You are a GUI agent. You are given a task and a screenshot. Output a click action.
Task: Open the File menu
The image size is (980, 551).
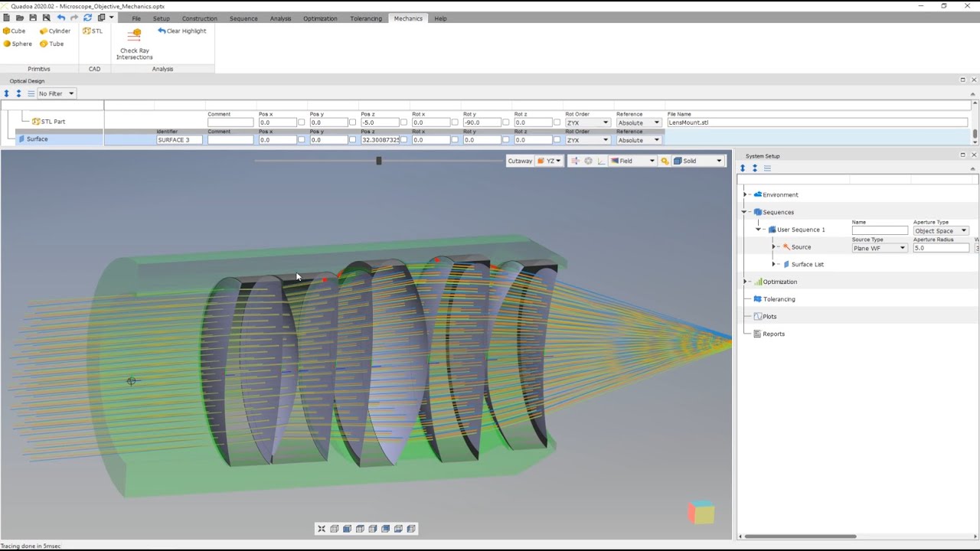pos(136,18)
